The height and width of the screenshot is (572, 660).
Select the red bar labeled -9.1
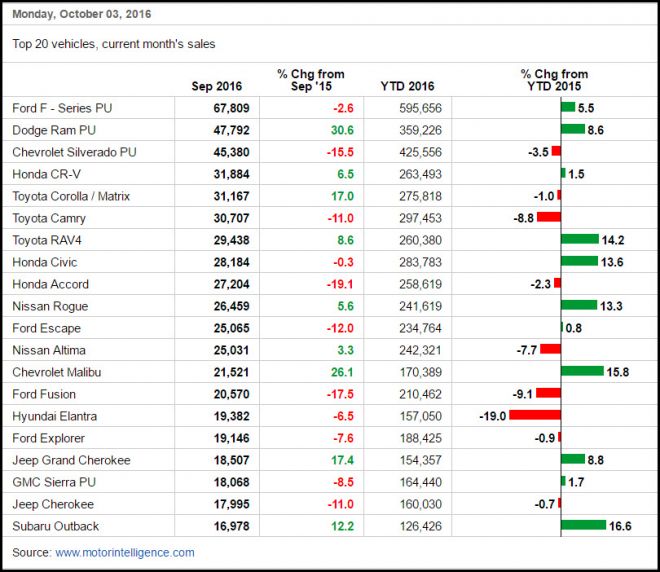[x=548, y=393]
